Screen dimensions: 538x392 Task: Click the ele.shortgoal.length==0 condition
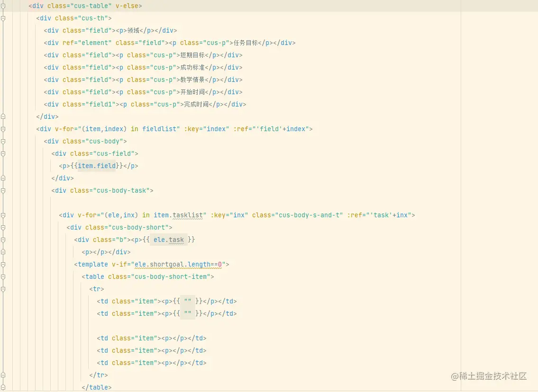click(178, 265)
